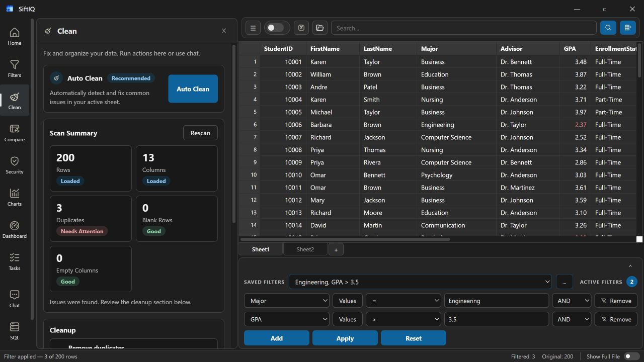This screenshot has width=644, height=362.
Task: Click the Reset button
Action: point(414,338)
